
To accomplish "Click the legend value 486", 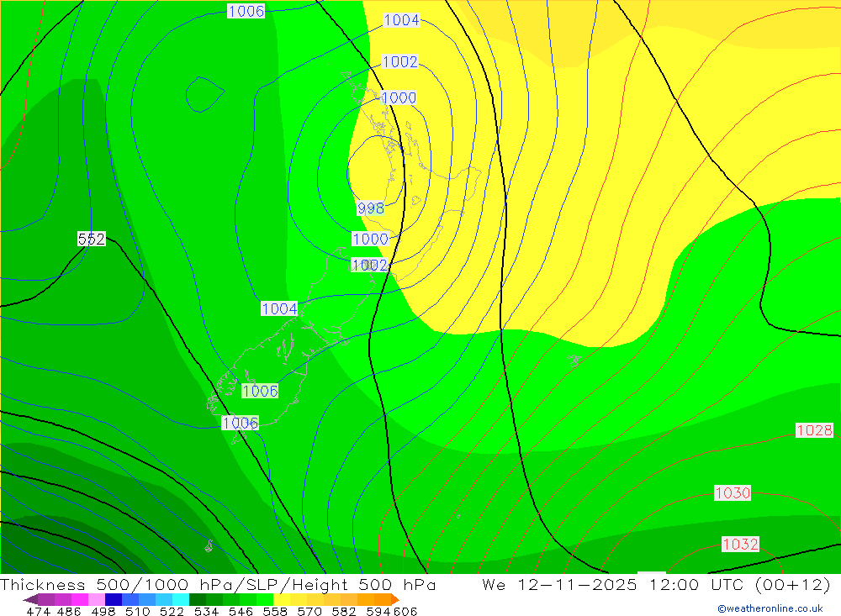I will (69, 612).
